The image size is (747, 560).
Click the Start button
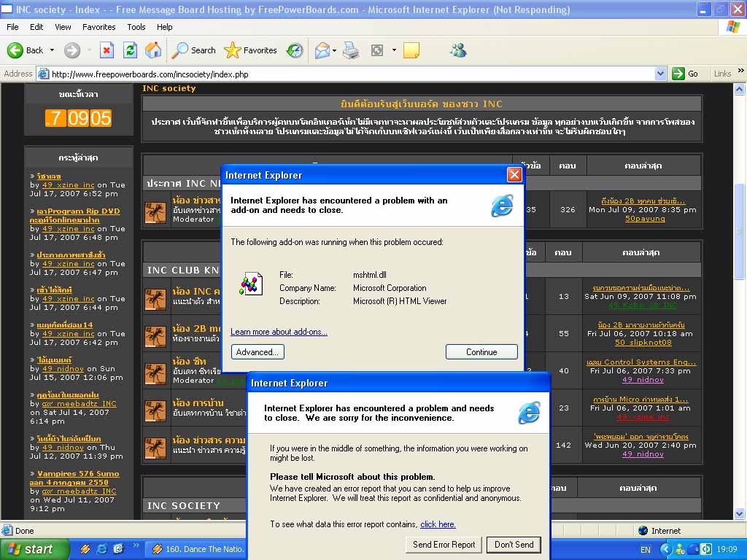pos(35,549)
